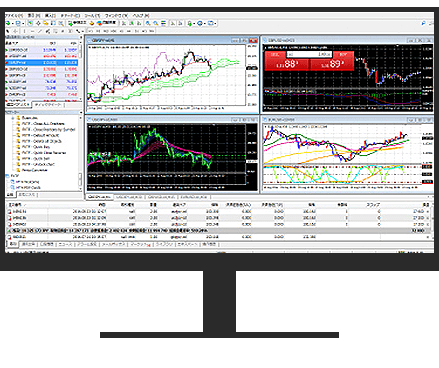
Task: Click the green indicators add icon
Action: click(x=190, y=23)
